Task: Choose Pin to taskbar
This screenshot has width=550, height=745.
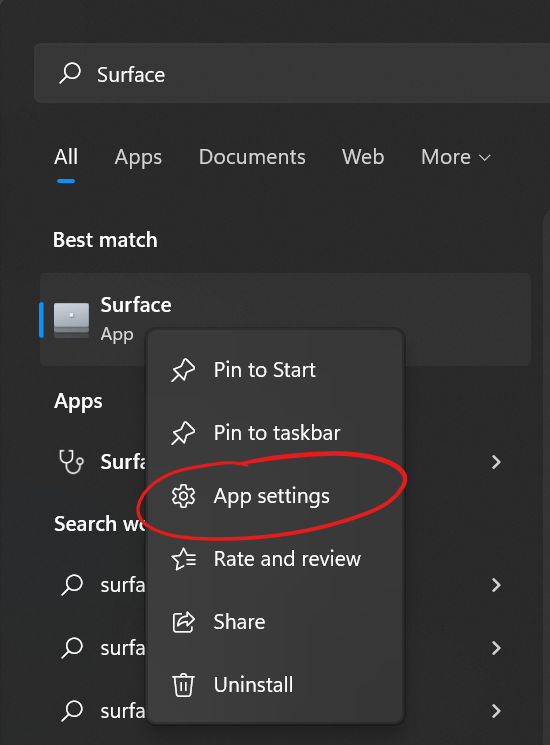Action: click(276, 433)
